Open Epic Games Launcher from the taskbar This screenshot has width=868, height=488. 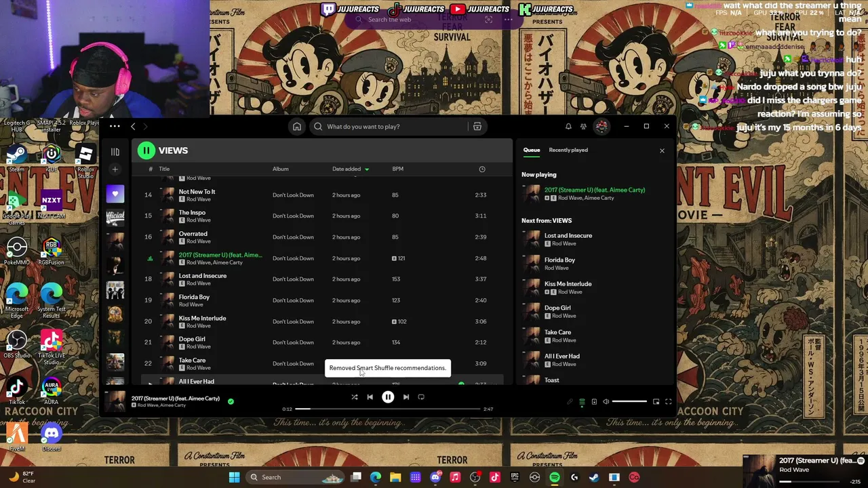point(515,477)
